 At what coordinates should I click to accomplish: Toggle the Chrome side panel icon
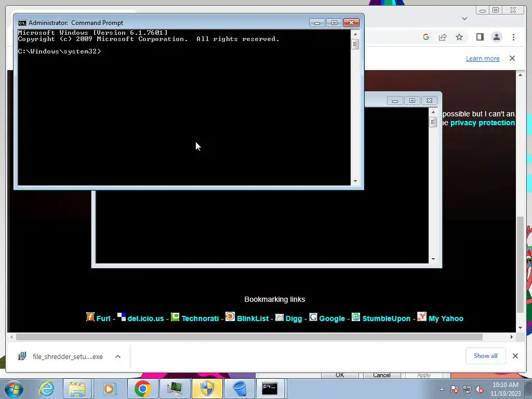pos(480,37)
